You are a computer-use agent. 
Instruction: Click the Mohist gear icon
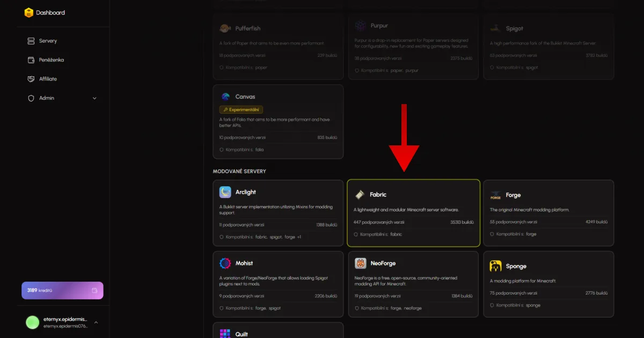(x=225, y=263)
